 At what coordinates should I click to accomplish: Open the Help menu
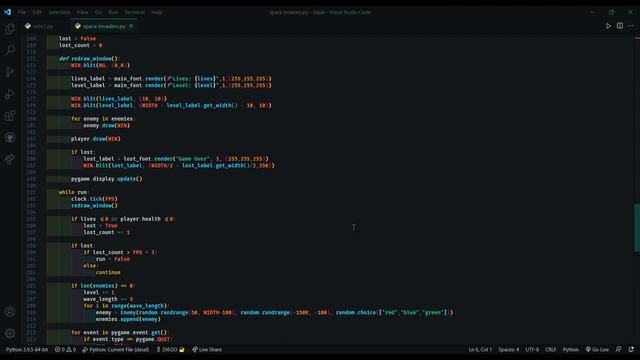point(157,12)
